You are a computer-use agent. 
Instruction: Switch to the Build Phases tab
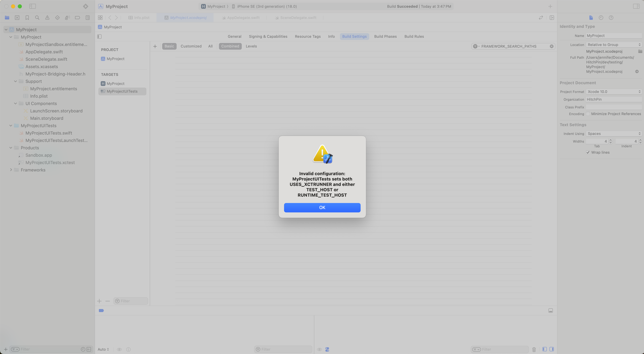click(x=385, y=36)
